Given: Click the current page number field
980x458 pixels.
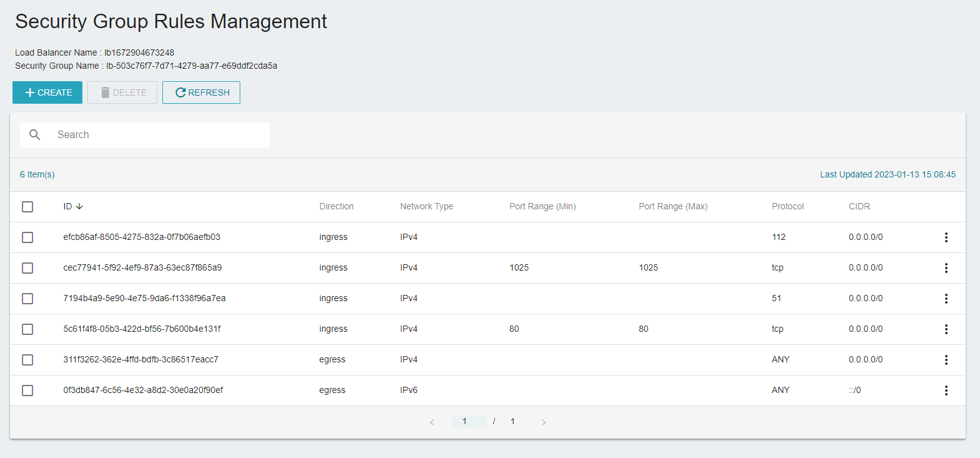Looking at the screenshot, I should 469,422.
